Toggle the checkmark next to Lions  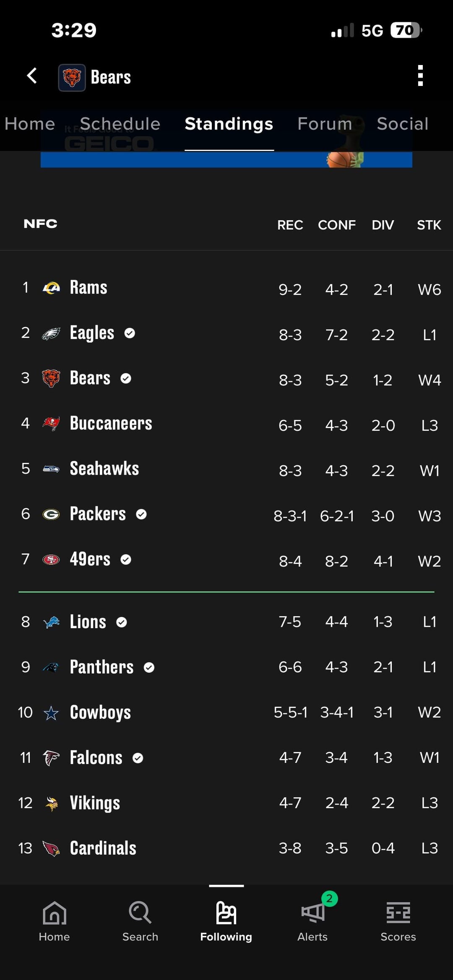(x=122, y=622)
